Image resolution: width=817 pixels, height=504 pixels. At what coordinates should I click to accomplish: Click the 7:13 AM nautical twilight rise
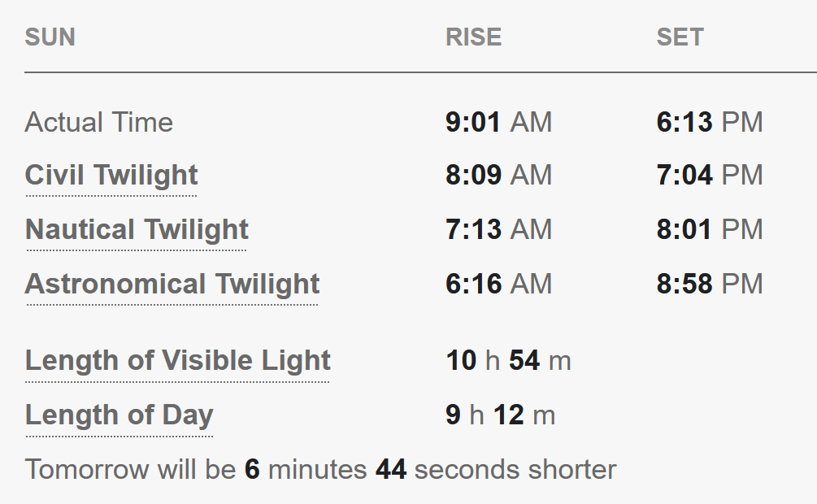tap(498, 229)
